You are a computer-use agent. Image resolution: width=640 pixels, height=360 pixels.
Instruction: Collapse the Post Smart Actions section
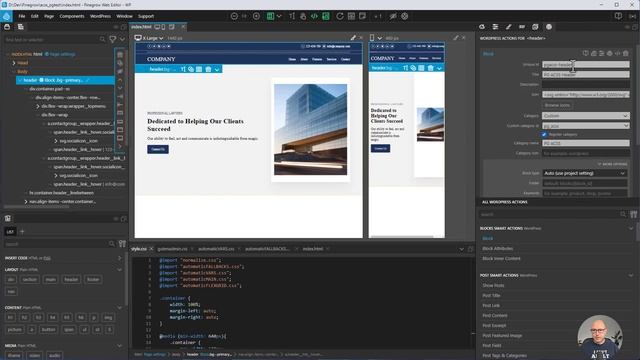click(x=631, y=276)
